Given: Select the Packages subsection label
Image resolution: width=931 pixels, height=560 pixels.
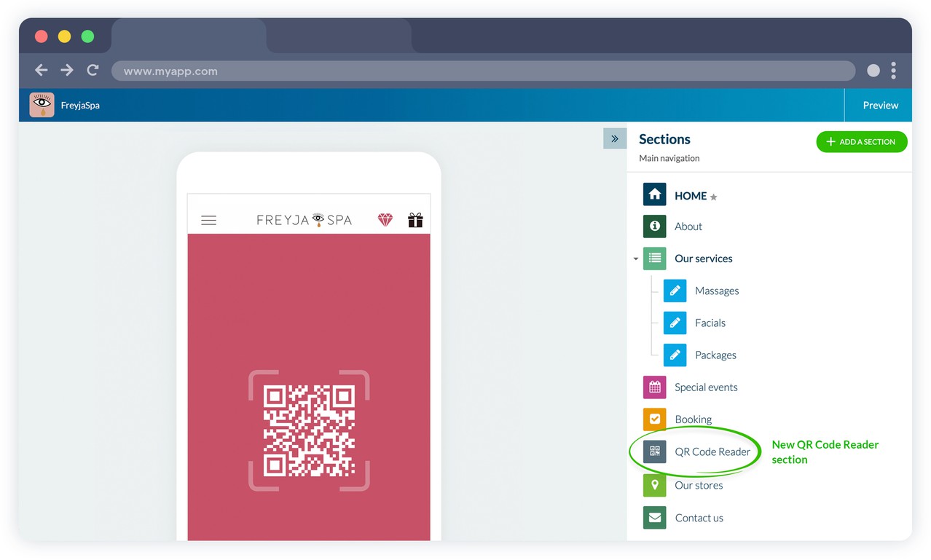Looking at the screenshot, I should (x=715, y=355).
